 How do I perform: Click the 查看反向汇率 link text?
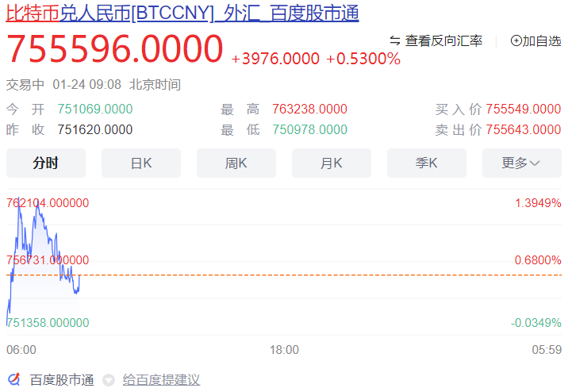tap(443, 40)
